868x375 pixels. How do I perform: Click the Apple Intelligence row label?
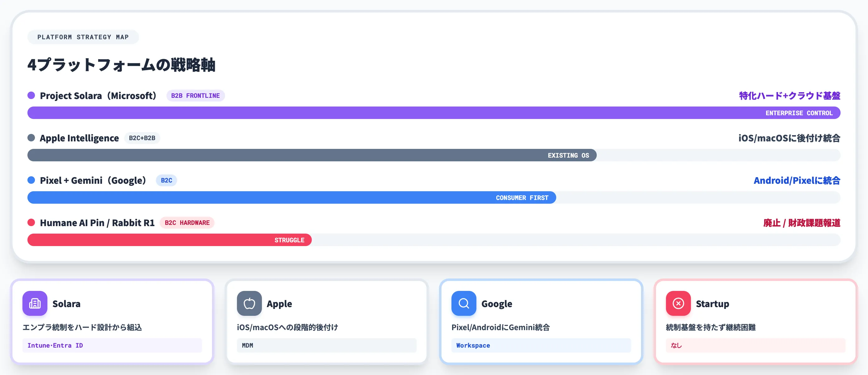79,138
